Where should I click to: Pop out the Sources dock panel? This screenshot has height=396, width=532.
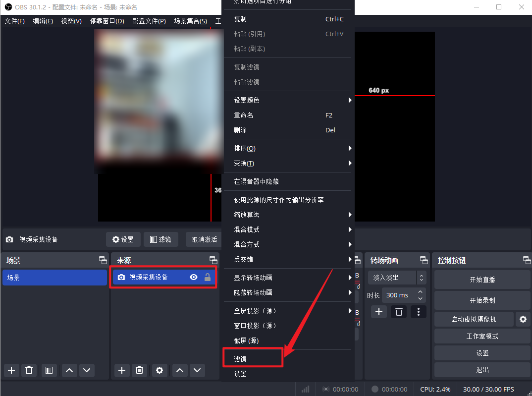(x=213, y=260)
